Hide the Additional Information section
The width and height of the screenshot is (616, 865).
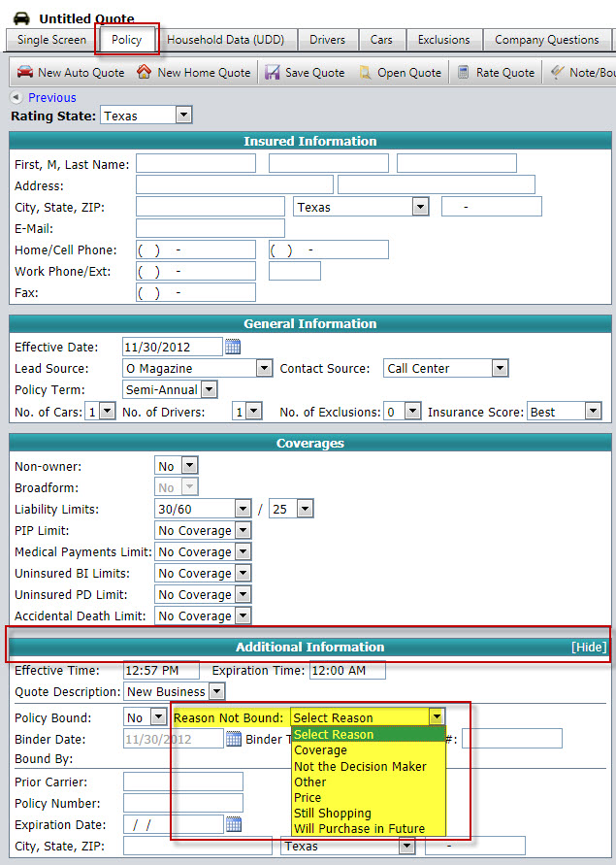[x=589, y=647]
